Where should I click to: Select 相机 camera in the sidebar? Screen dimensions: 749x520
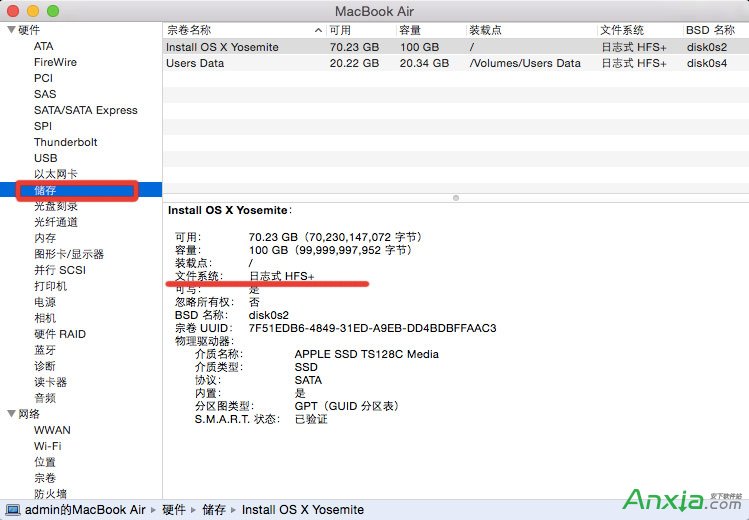click(45, 318)
